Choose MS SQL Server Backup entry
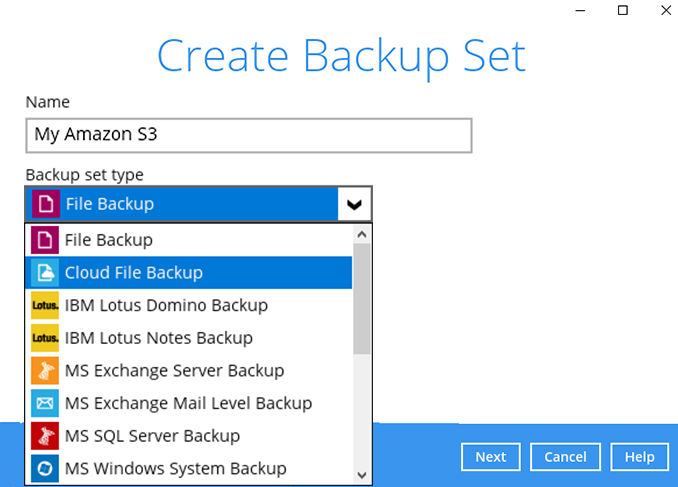This screenshot has width=678, height=487. [189, 436]
